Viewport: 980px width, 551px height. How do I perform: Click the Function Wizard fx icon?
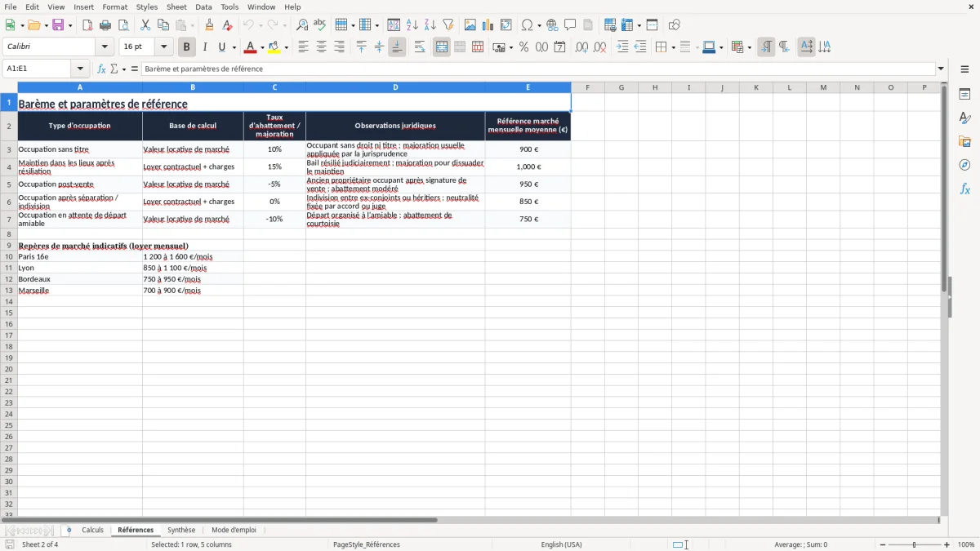[x=101, y=69]
